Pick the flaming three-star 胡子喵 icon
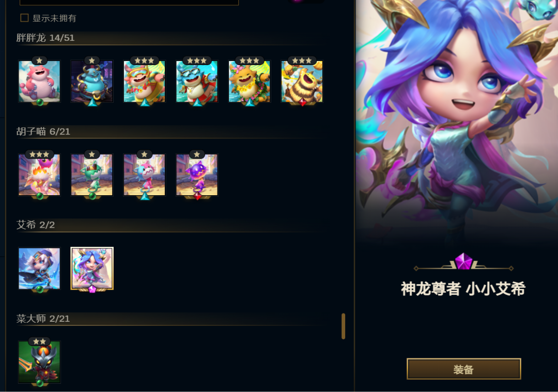Screen dimensions: 558x392 click(39, 175)
